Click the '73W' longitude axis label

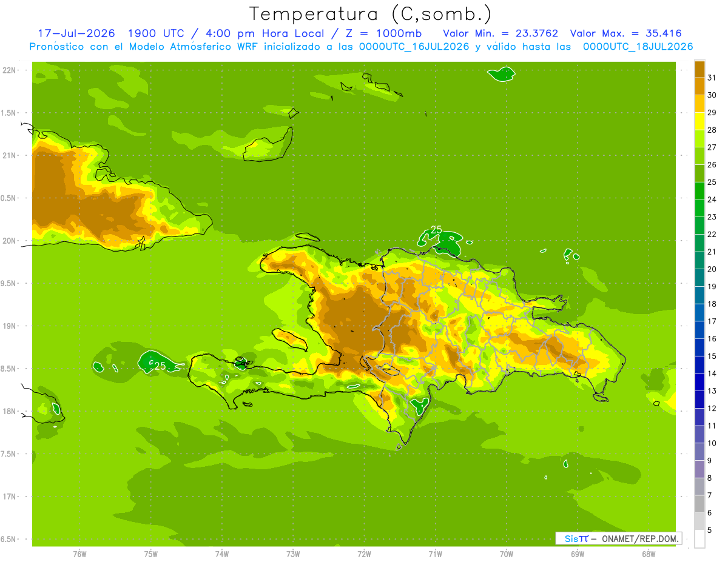[293, 554]
